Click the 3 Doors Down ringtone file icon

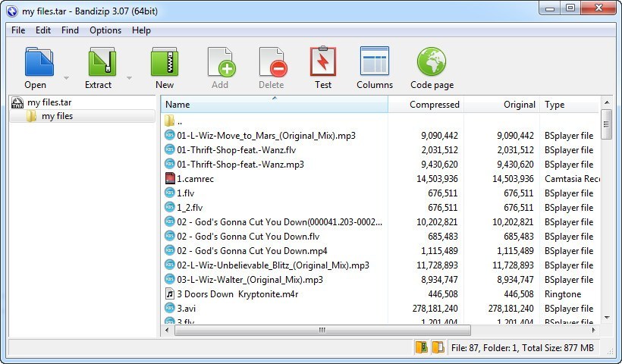170,293
